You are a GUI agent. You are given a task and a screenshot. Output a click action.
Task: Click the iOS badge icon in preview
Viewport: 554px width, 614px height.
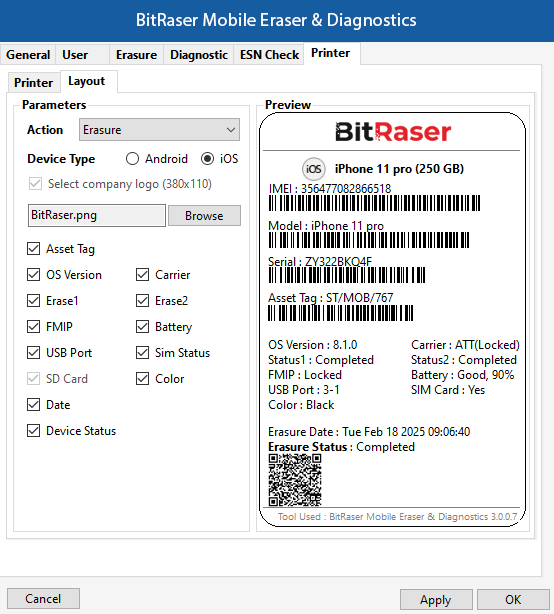point(313,169)
